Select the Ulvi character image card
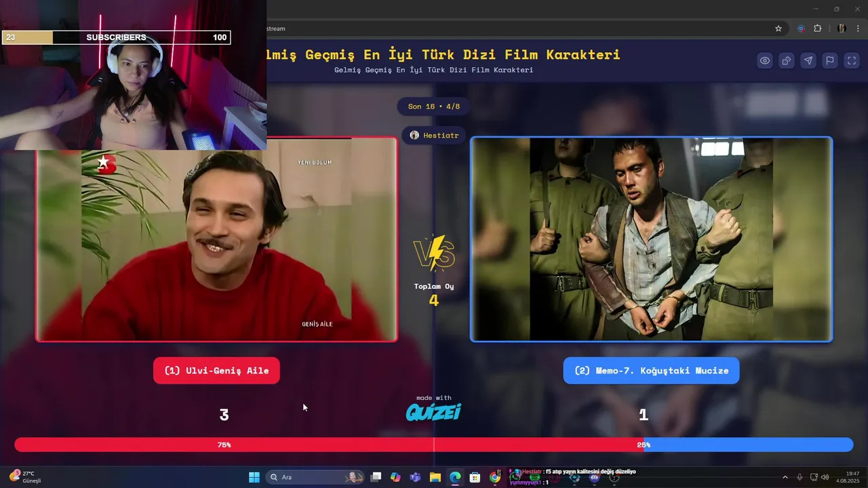 [x=216, y=239]
